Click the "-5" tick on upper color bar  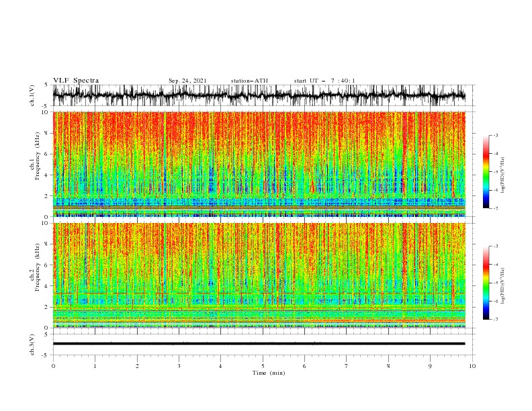pos(495,172)
